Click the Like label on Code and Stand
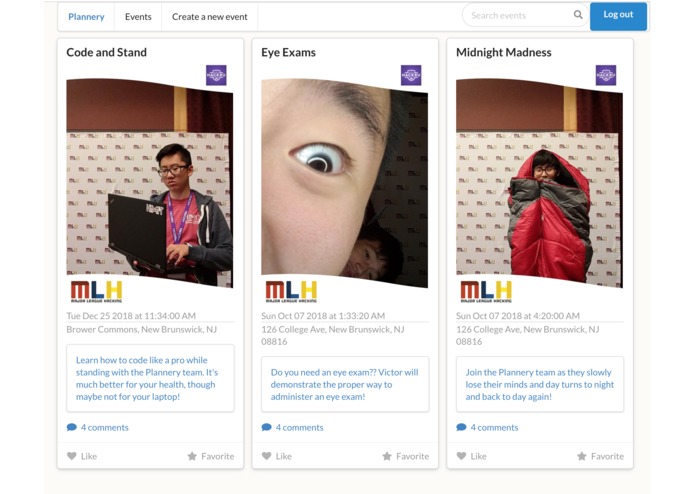 [x=89, y=456]
